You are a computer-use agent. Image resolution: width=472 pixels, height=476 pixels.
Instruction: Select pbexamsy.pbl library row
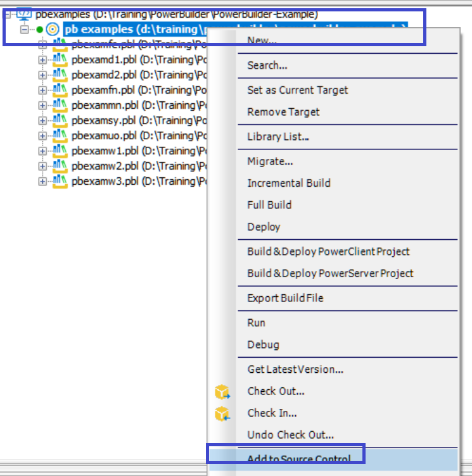pos(139,120)
